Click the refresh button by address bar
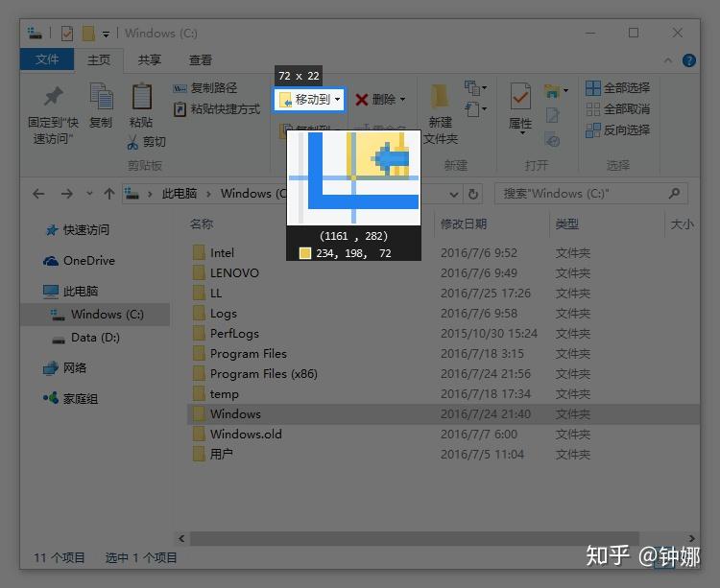This screenshot has height=588, width=720. [473, 194]
